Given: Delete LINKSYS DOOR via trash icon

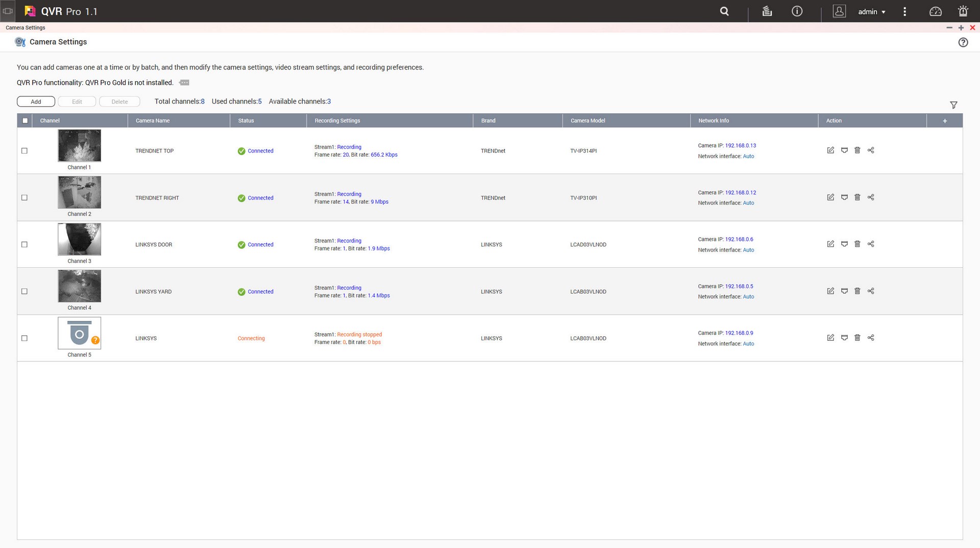Looking at the screenshot, I should 857,244.
